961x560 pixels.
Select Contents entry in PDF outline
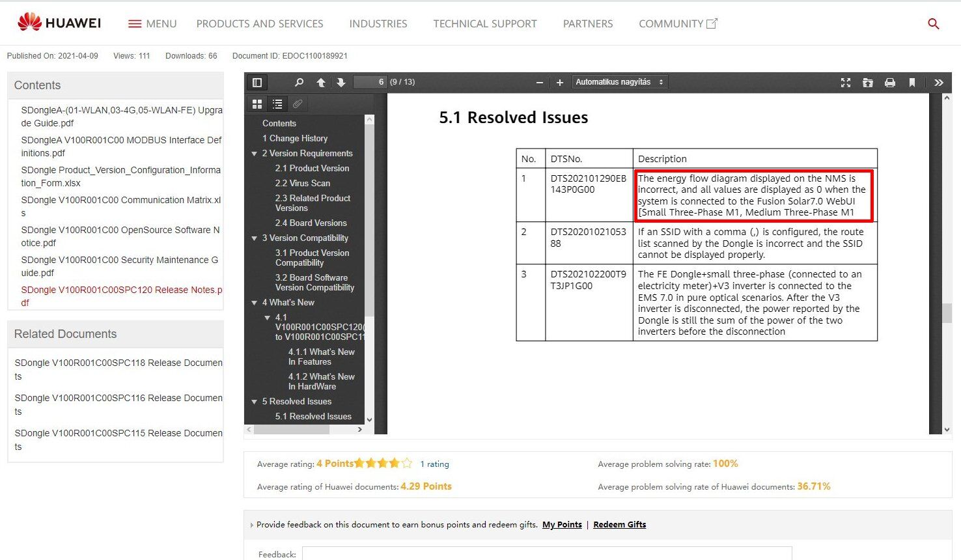(279, 123)
